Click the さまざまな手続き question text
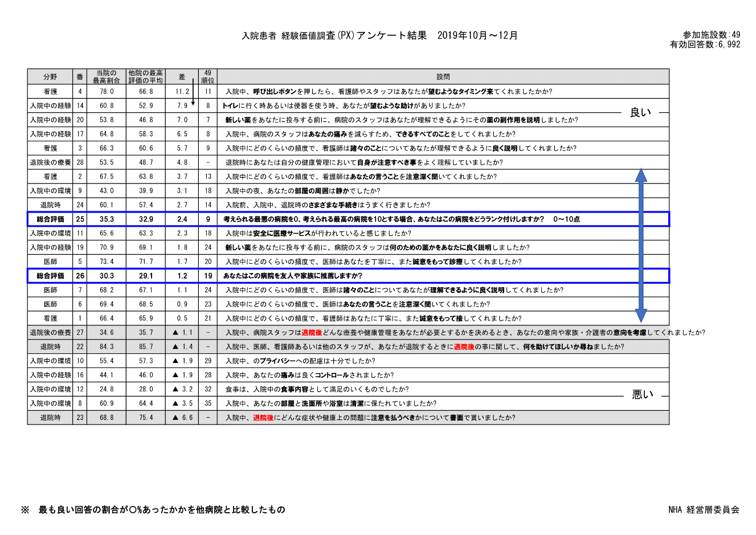The height and width of the screenshot is (535, 756). coord(328,205)
